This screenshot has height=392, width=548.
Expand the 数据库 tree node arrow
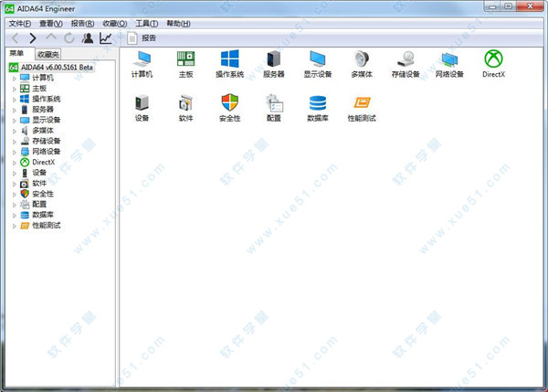click(x=15, y=215)
